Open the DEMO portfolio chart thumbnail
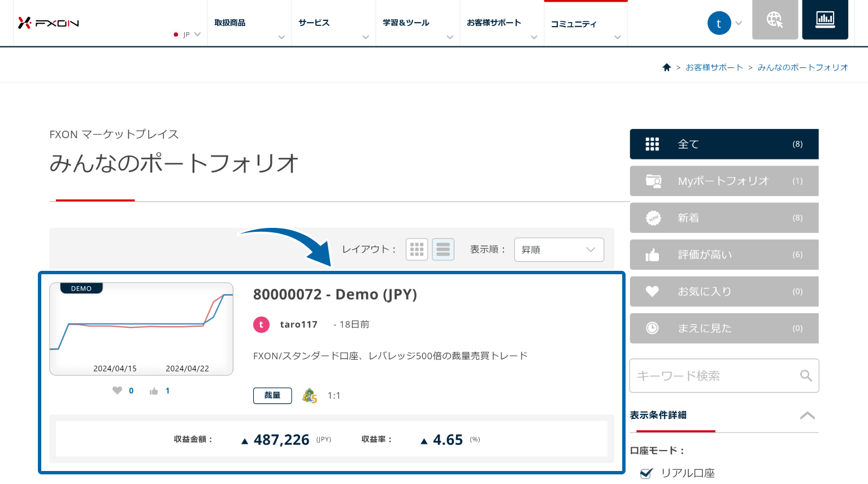This screenshot has height=484, width=868. [141, 329]
